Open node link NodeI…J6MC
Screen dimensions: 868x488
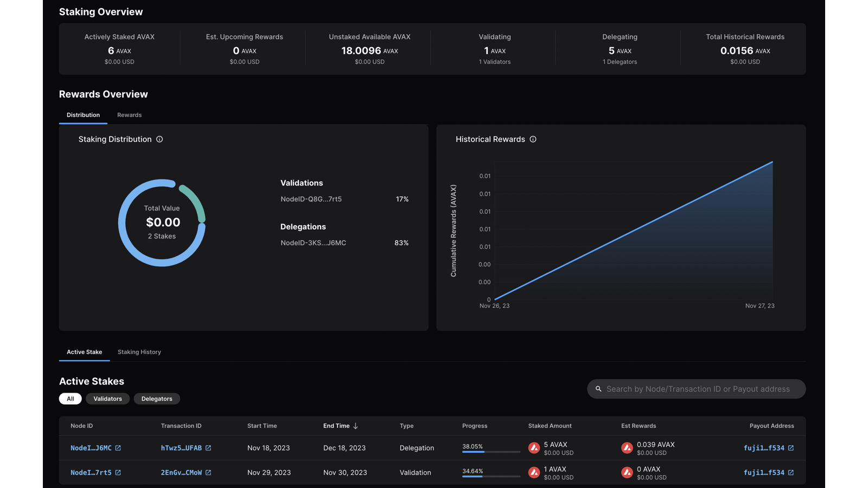91,448
